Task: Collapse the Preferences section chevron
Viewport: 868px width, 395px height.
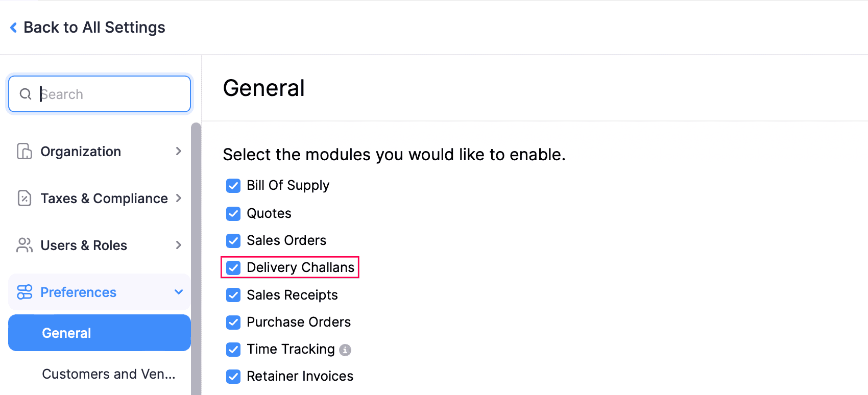Action: pyautogui.click(x=178, y=292)
